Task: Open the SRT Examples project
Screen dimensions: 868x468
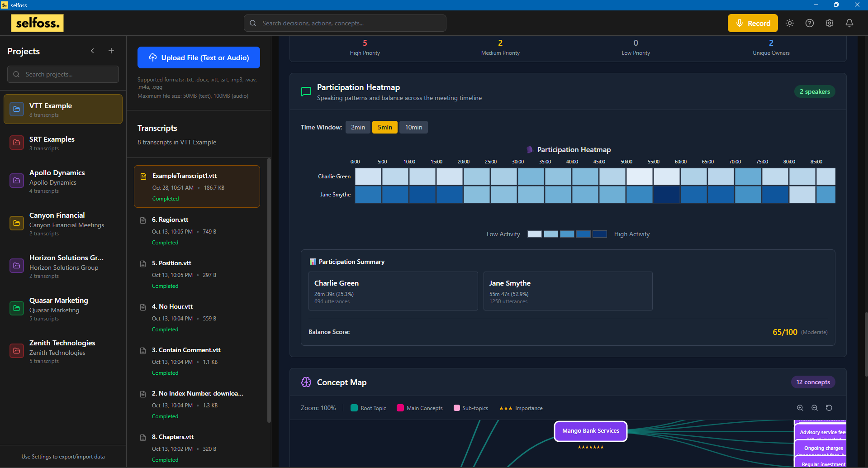Action: pos(63,143)
